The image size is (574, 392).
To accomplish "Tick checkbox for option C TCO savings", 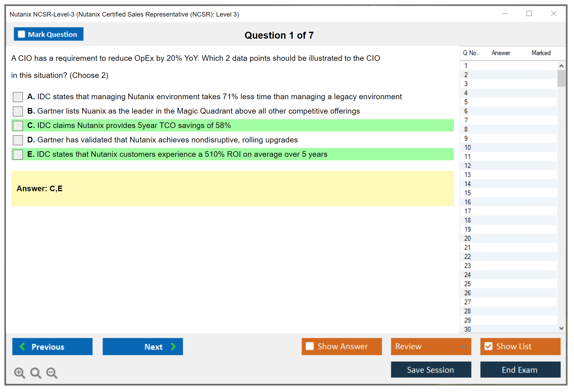I will (x=18, y=126).
